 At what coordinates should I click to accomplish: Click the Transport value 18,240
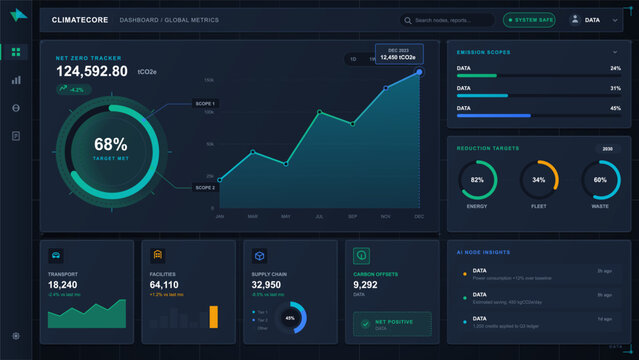pyautogui.click(x=62, y=285)
